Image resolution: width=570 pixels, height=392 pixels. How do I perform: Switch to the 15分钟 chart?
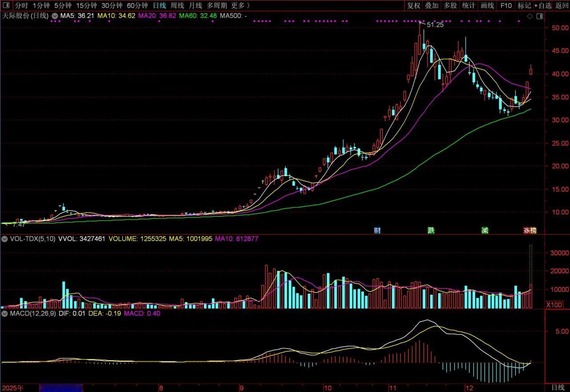tap(86, 5)
